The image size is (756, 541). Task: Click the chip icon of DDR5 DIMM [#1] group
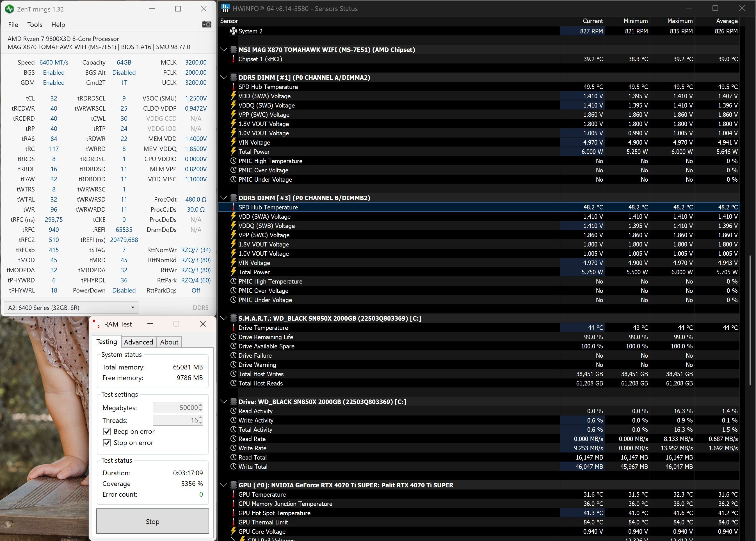tap(234, 77)
